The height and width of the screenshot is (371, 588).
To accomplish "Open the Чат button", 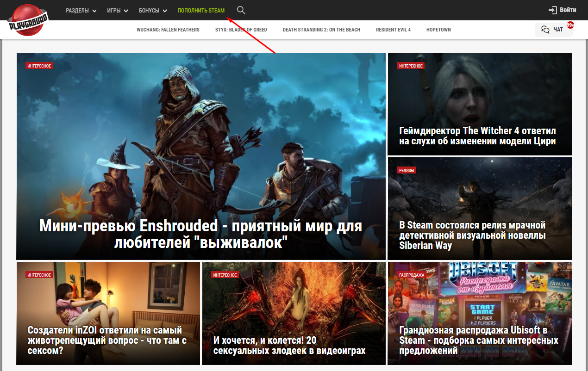I will pos(554,30).
